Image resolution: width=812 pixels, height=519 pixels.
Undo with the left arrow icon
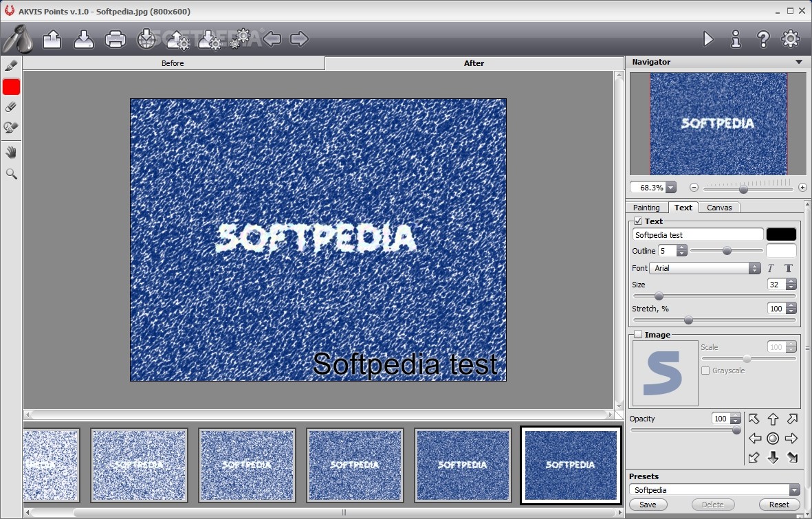pyautogui.click(x=272, y=39)
